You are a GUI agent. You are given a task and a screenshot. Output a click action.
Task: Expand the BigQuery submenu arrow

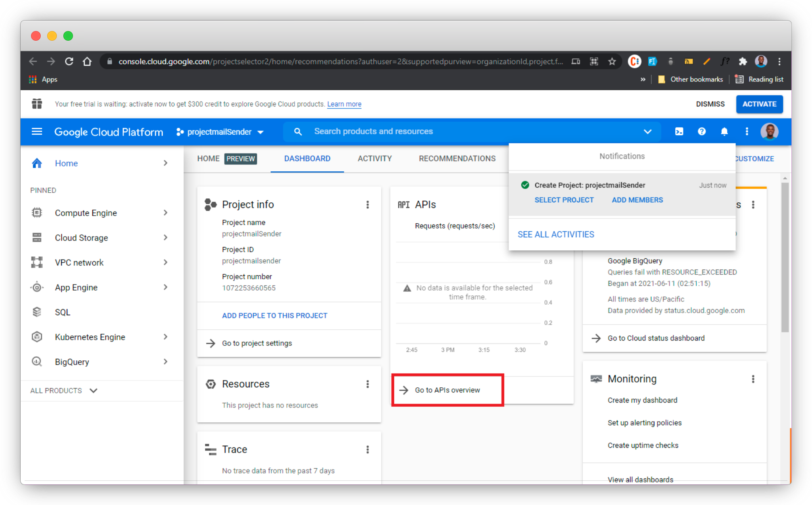coord(165,362)
